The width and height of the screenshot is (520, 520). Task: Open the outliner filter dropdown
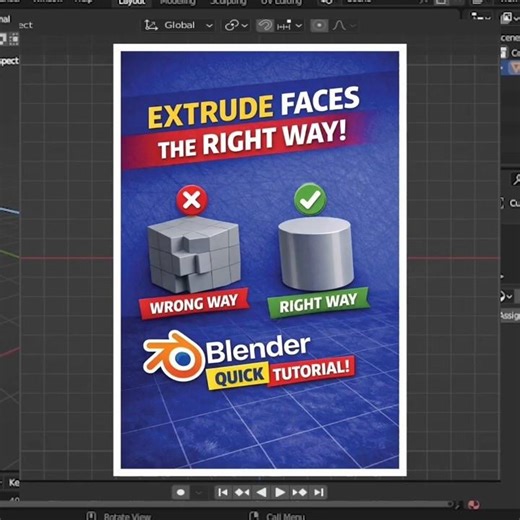[x=481, y=16]
